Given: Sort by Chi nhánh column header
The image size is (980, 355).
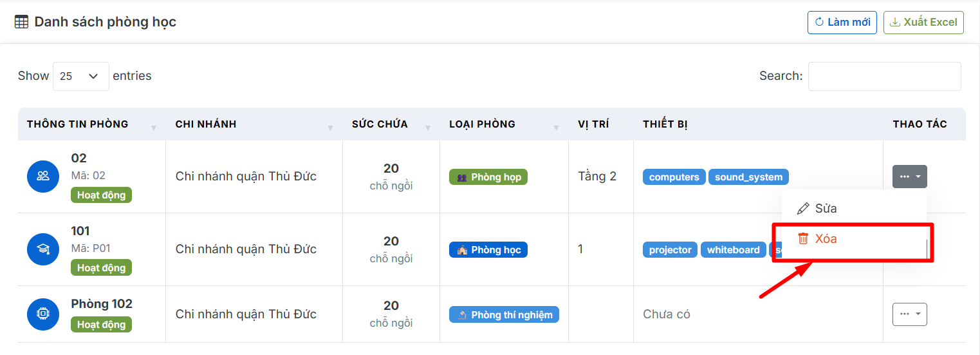Looking at the screenshot, I should (x=205, y=124).
